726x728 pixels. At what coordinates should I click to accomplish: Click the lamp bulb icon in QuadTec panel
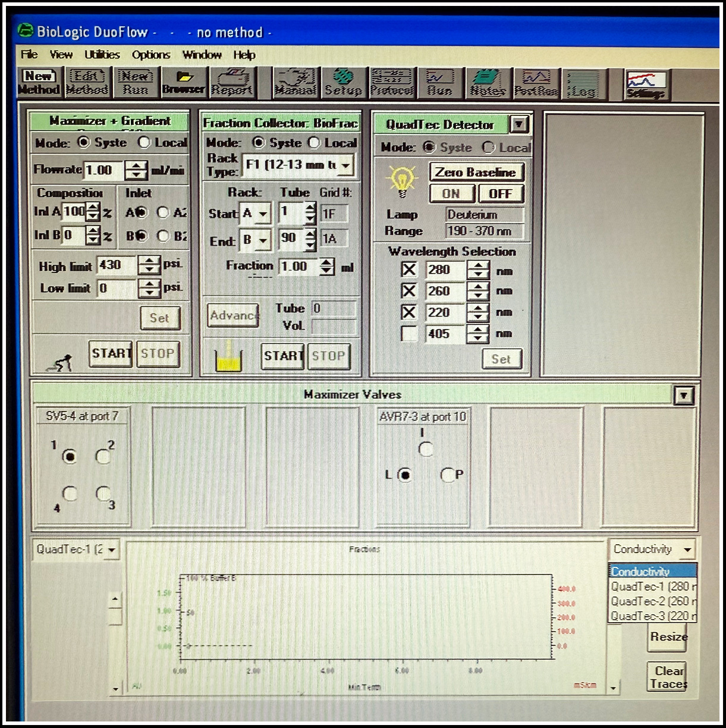coord(402,180)
